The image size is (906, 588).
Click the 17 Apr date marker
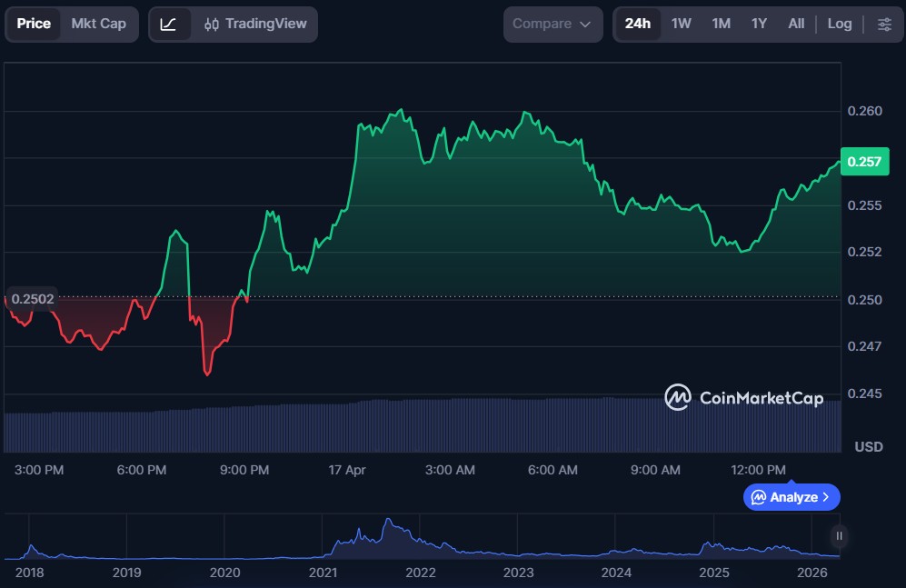pyautogui.click(x=344, y=470)
